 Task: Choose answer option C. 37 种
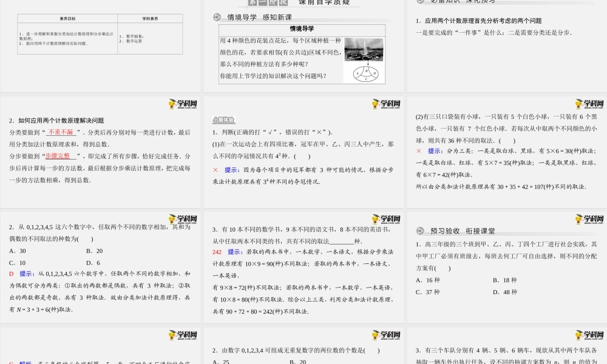coord(428,292)
